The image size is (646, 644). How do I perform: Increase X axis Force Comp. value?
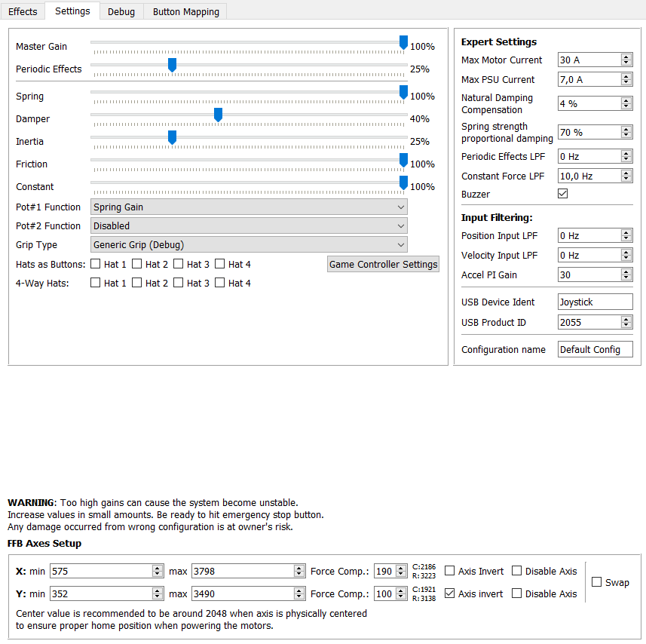click(x=401, y=568)
